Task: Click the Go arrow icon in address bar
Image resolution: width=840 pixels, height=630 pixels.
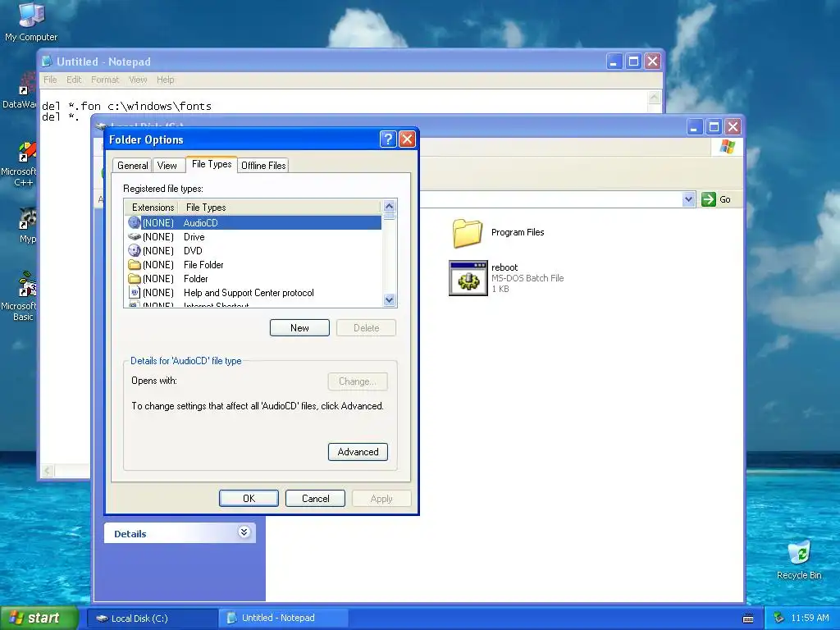Action: click(x=708, y=199)
